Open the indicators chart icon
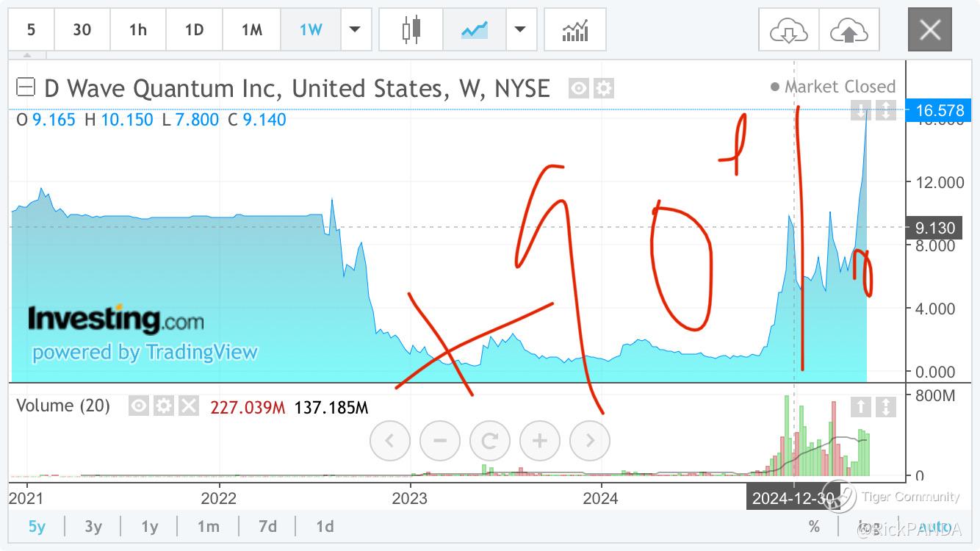 point(575,30)
